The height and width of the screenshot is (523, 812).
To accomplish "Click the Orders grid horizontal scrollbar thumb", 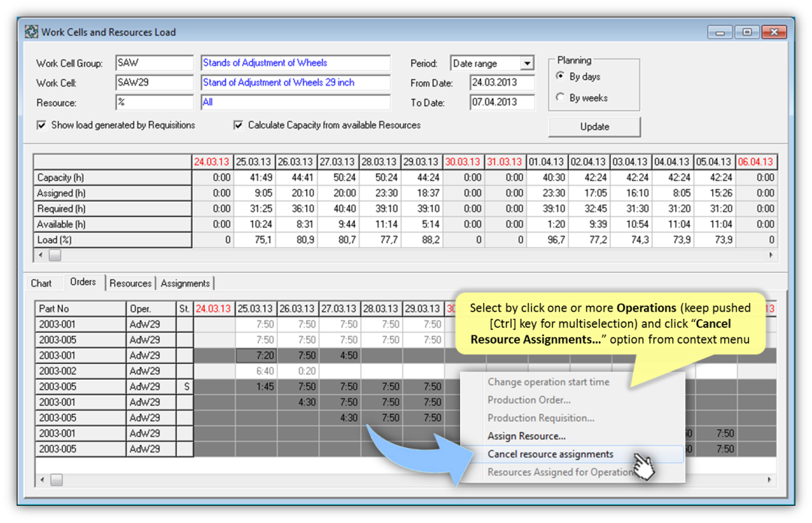I will tap(56, 480).
